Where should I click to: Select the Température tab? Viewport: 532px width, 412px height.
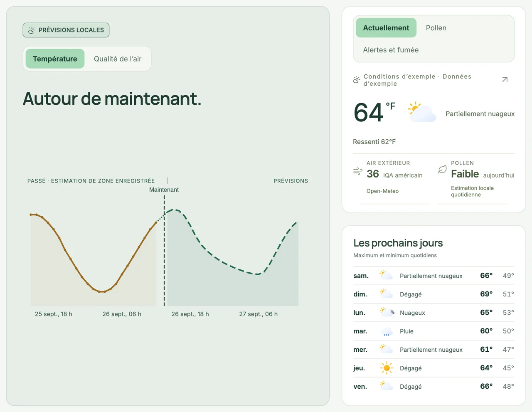tap(55, 59)
